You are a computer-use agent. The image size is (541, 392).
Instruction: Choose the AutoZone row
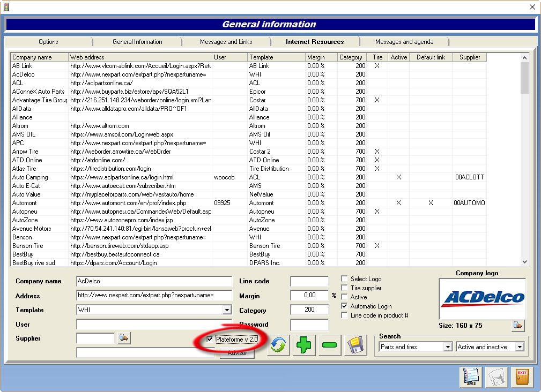click(248, 220)
